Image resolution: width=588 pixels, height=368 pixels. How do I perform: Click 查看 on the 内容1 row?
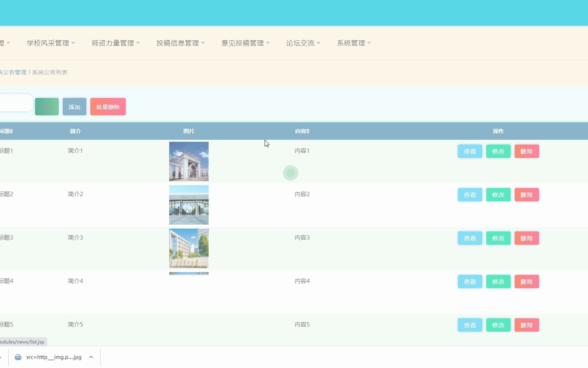pyautogui.click(x=470, y=151)
